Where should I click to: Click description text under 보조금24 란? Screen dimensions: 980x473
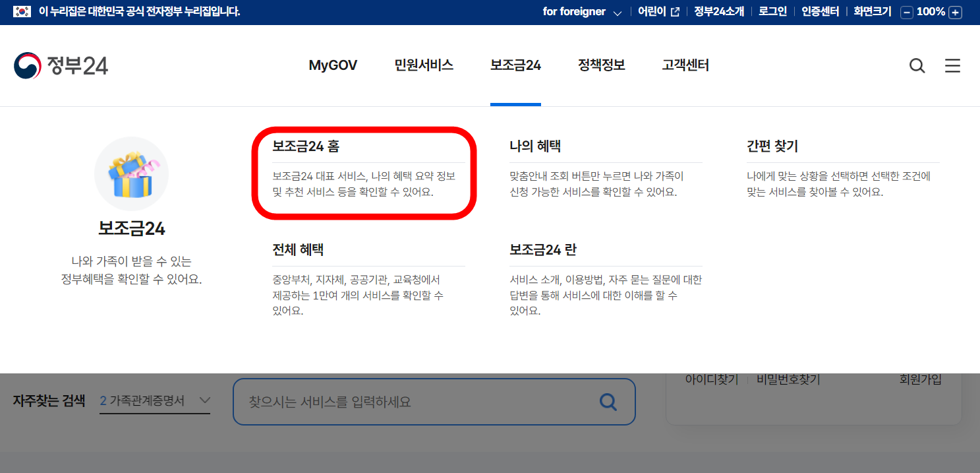[x=606, y=295]
